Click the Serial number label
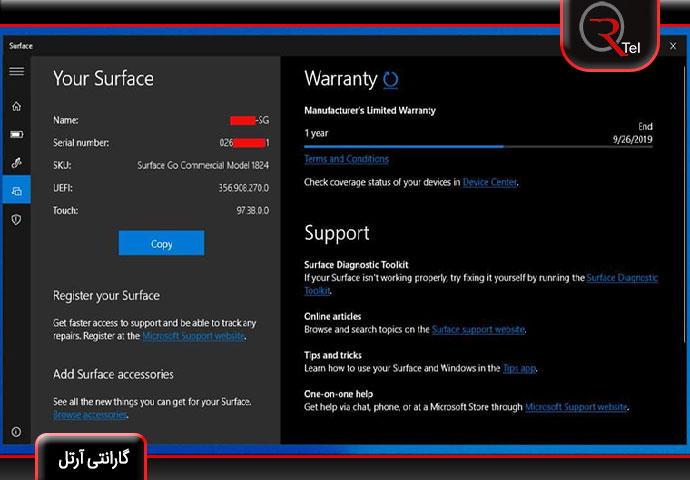The height and width of the screenshot is (480, 690). (81, 143)
